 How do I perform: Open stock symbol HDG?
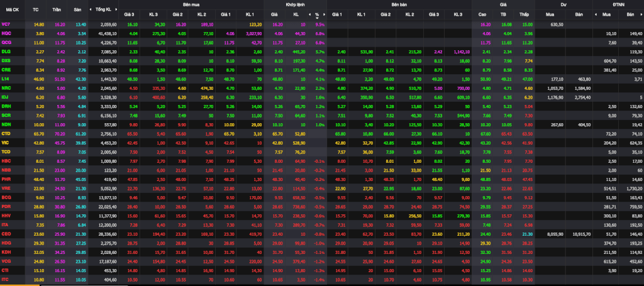click(6, 243)
